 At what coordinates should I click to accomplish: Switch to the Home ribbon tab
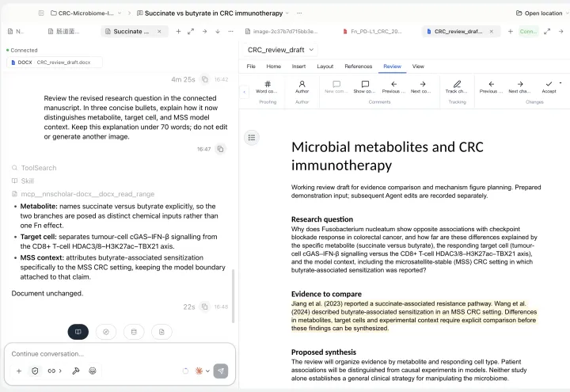pos(273,67)
